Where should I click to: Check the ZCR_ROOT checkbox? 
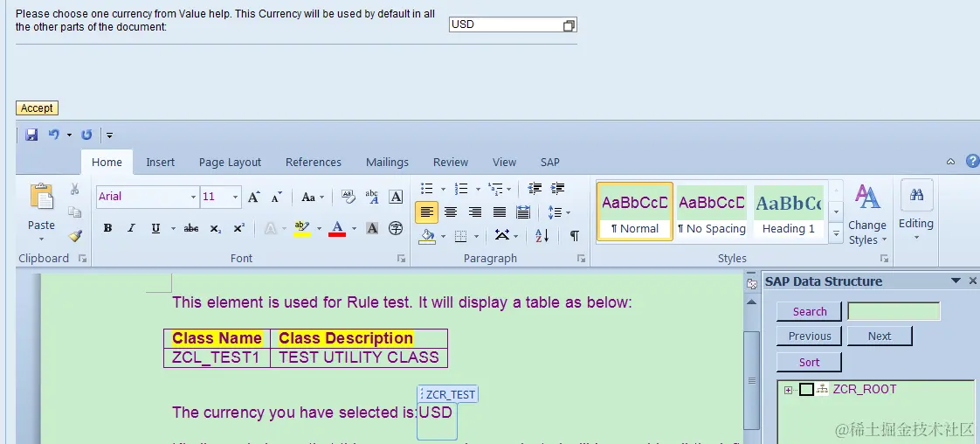pyautogui.click(x=806, y=390)
